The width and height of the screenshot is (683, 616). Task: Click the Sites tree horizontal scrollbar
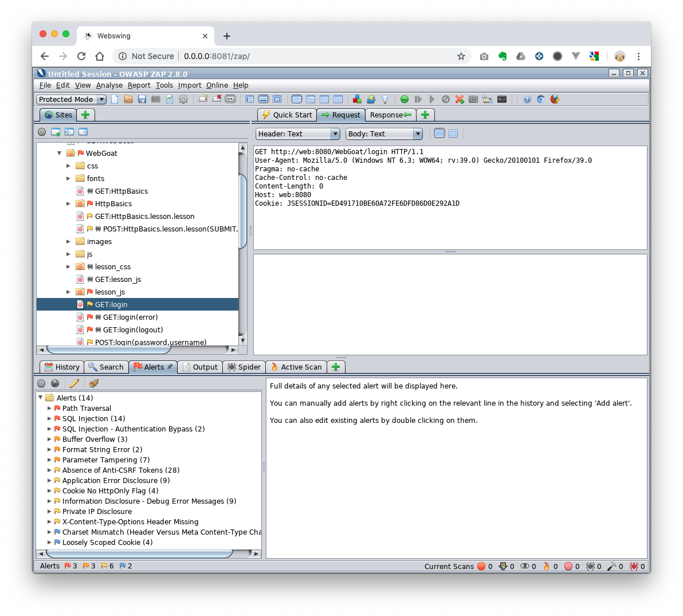108,350
